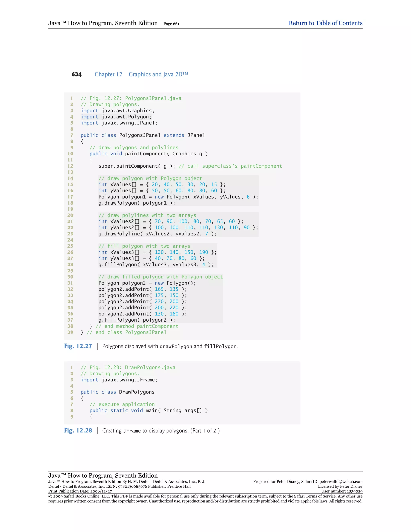This screenshot has height=532, width=411.
Task: Click the g.drawPolygon( polygon1 ) code line
Action: point(137,203)
